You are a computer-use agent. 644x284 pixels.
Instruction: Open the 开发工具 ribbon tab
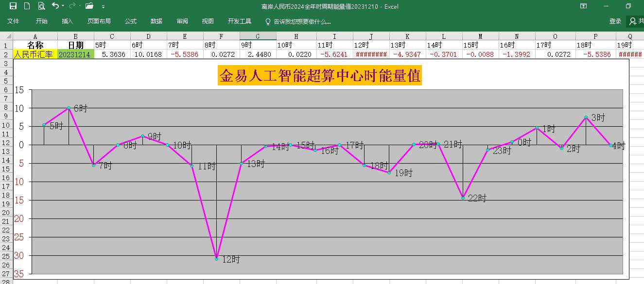[x=240, y=21]
